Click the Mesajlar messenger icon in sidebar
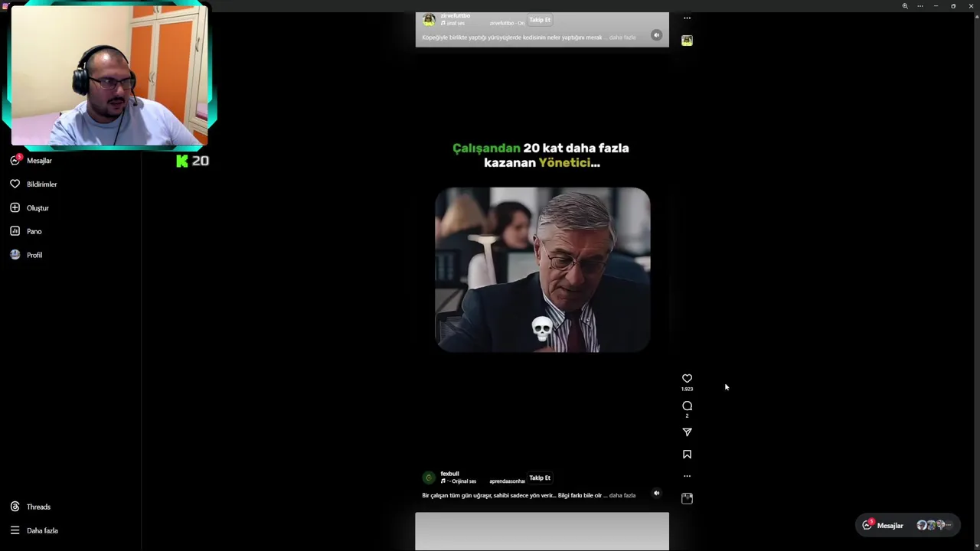The height and width of the screenshot is (551, 980). (15, 160)
